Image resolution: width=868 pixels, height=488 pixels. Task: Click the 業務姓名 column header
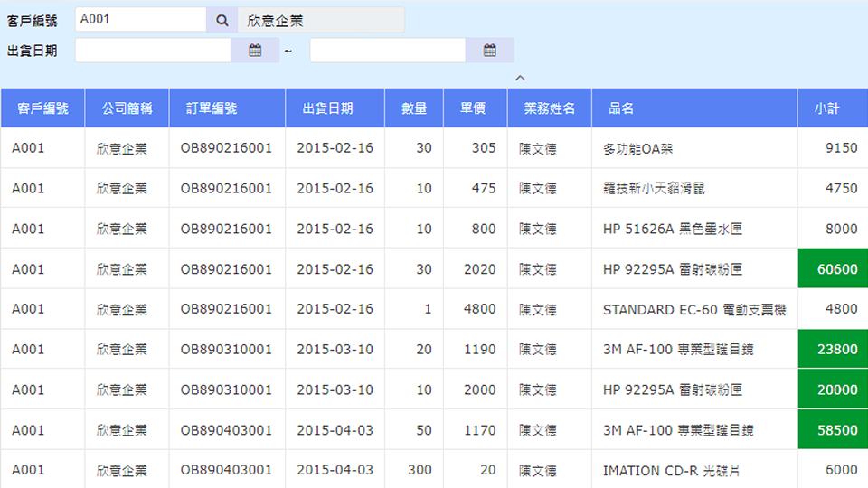pos(550,108)
